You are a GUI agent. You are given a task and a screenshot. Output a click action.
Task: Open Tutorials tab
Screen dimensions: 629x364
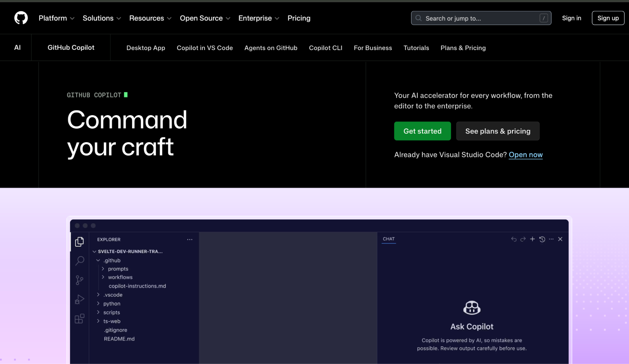(416, 48)
